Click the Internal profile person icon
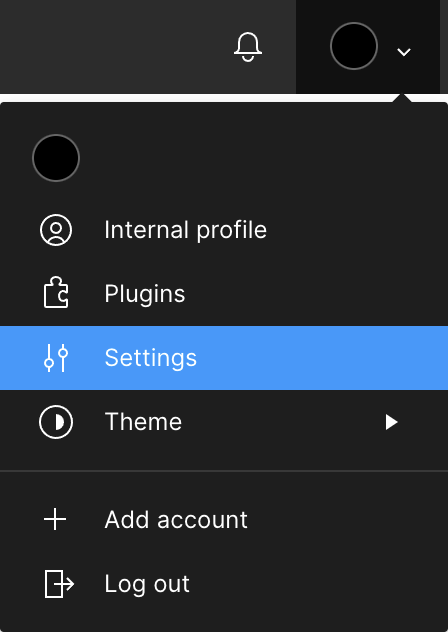 click(x=56, y=230)
